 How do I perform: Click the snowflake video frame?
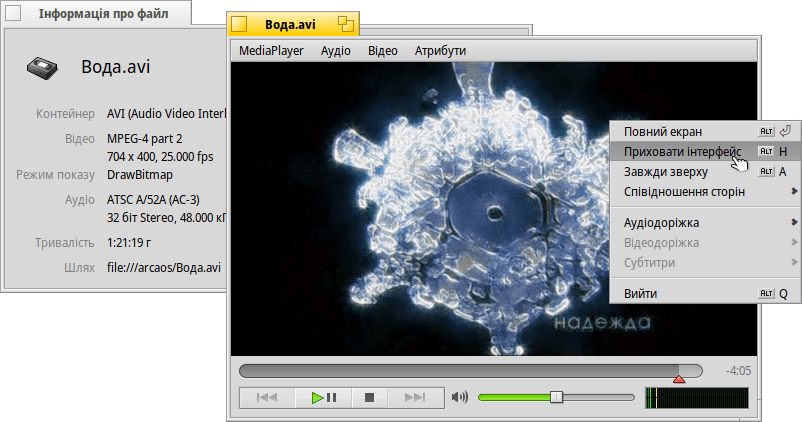494,209
